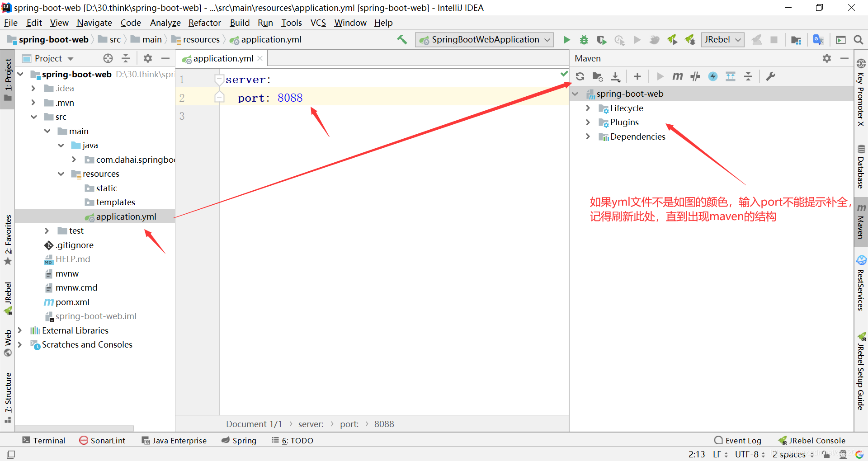The height and width of the screenshot is (461, 868).
Task: Close the application.yml editor tab
Action: coord(260,58)
